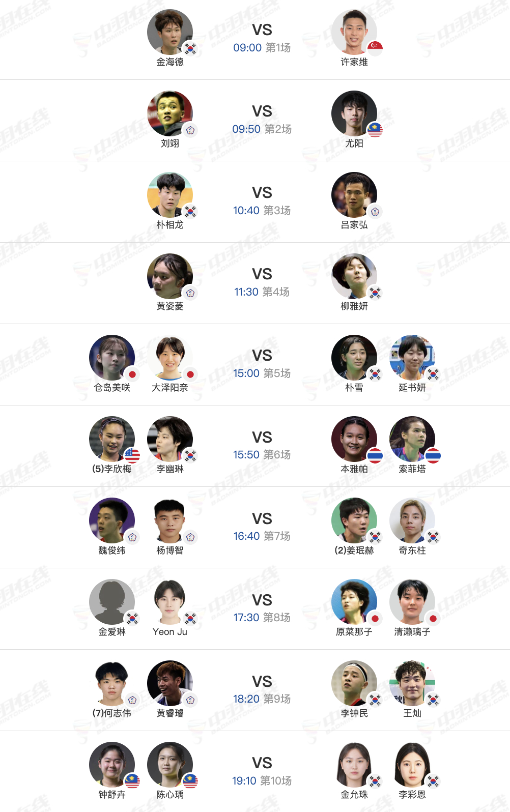This screenshot has width=510, height=812.
Task: Click the Thailand flag on 索菲塔's avatar
Action: [x=433, y=455]
